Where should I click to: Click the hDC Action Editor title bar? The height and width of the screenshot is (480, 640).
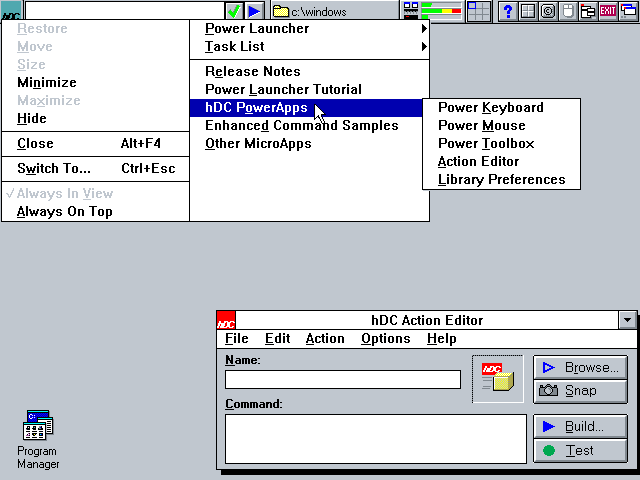[427, 320]
